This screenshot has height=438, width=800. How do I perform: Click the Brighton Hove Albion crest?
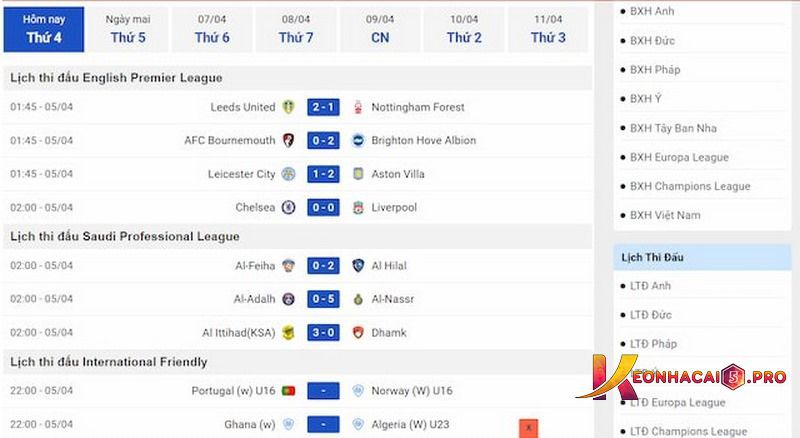(358, 140)
